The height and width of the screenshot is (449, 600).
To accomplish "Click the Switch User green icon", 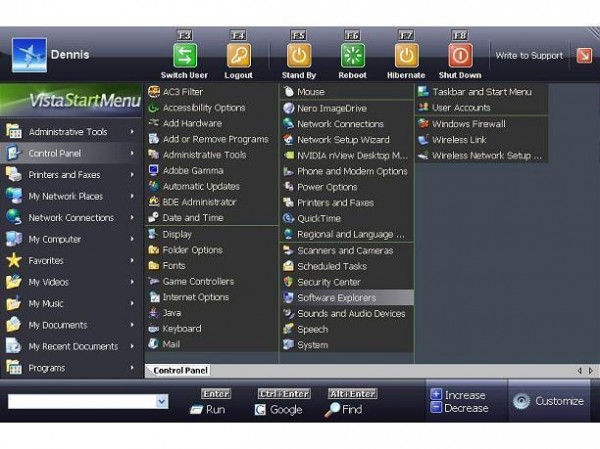I will [185, 56].
